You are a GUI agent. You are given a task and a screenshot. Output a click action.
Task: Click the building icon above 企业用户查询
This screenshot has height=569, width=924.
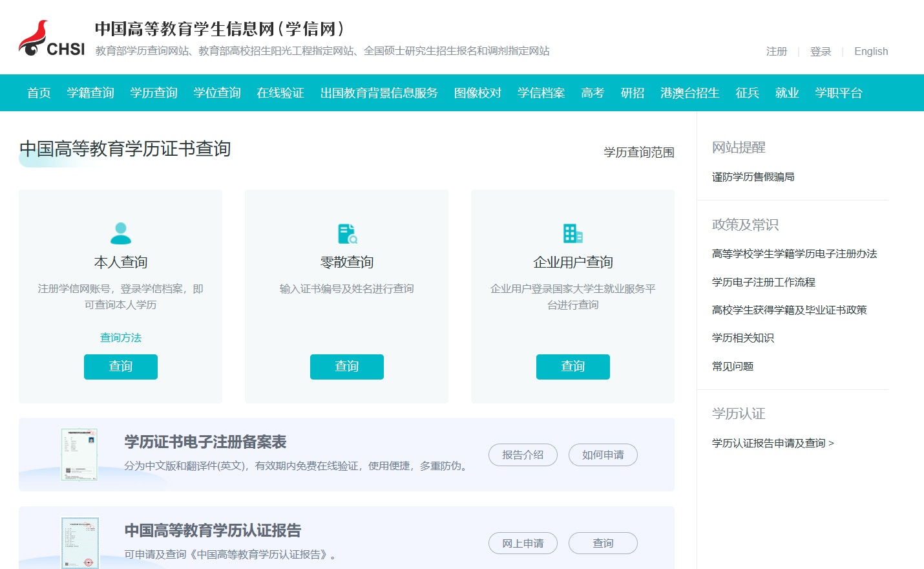(572, 233)
